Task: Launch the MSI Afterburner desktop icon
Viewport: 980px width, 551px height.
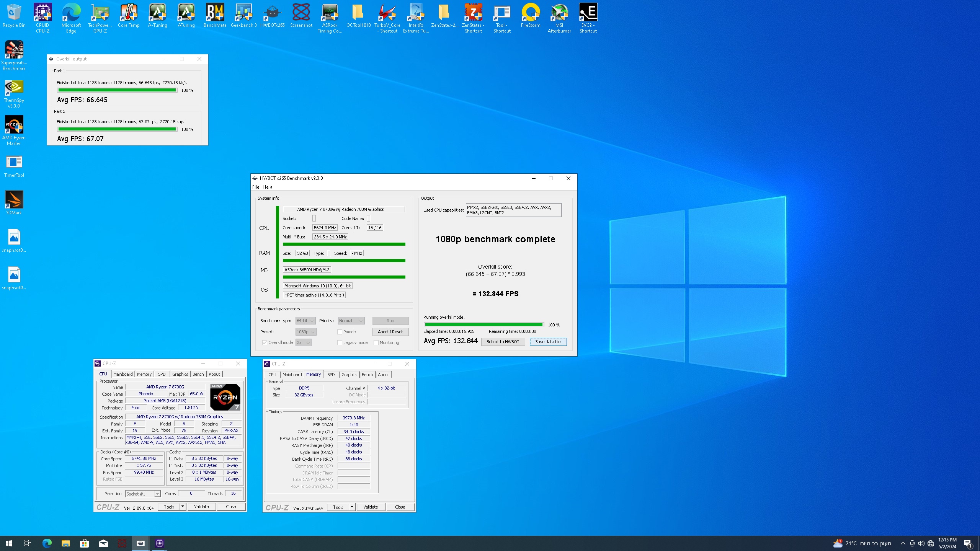Action: pyautogui.click(x=559, y=18)
